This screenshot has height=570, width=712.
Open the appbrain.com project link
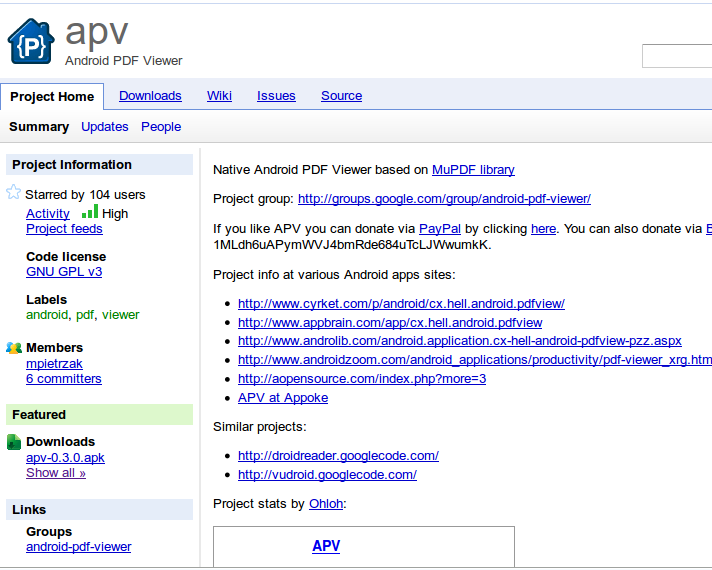[x=390, y=323]
